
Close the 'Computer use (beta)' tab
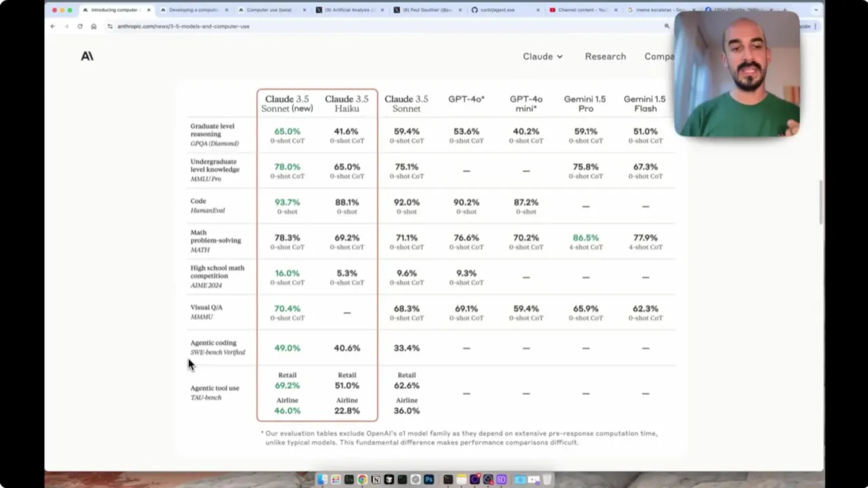[x=304, y=10]
